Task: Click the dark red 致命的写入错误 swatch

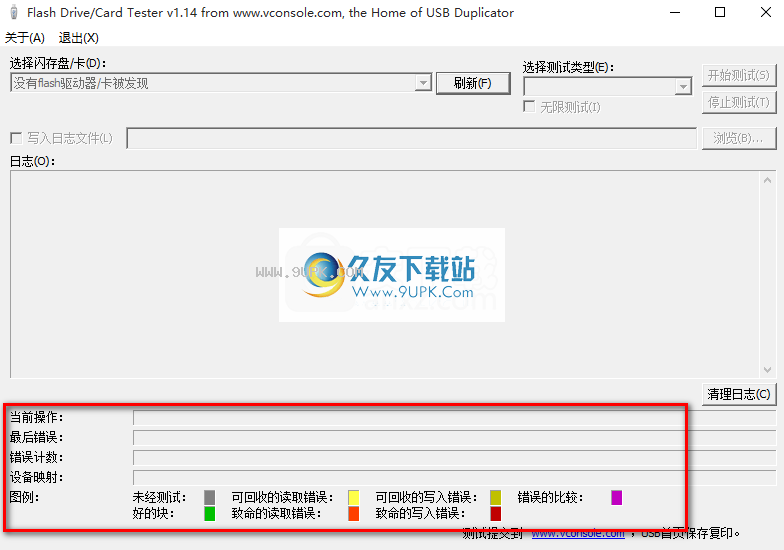Action: [496, 514]
